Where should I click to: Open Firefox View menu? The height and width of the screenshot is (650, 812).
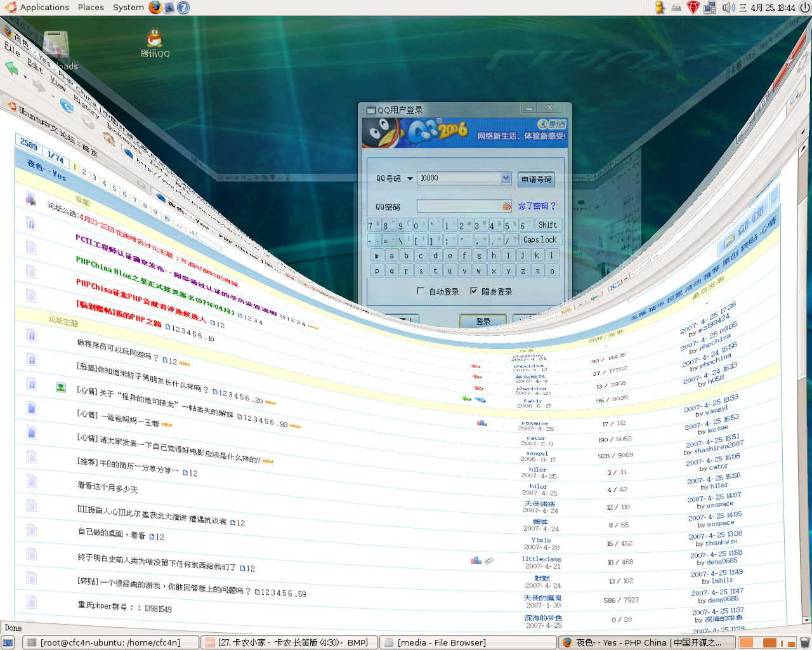point(58,83)
